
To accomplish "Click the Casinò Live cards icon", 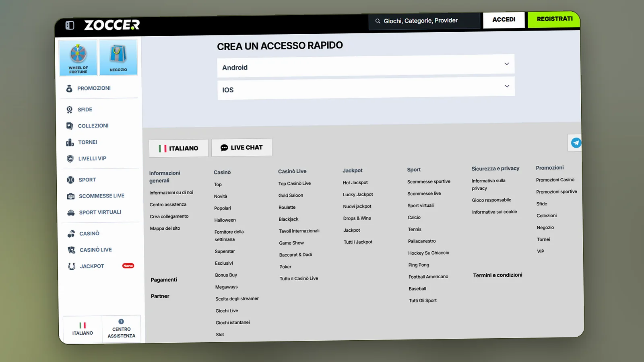I will tap(72, 250).
